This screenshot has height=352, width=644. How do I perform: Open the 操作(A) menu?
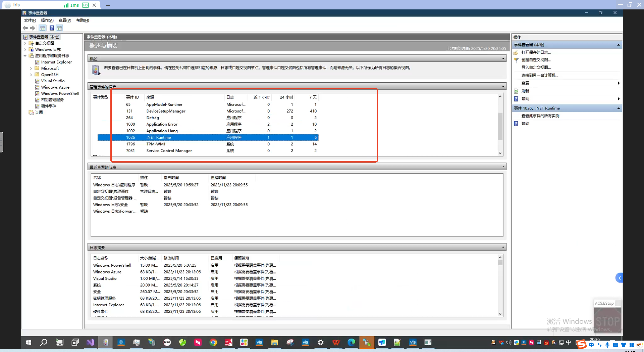pyautogui.click(x=47, y=20)
